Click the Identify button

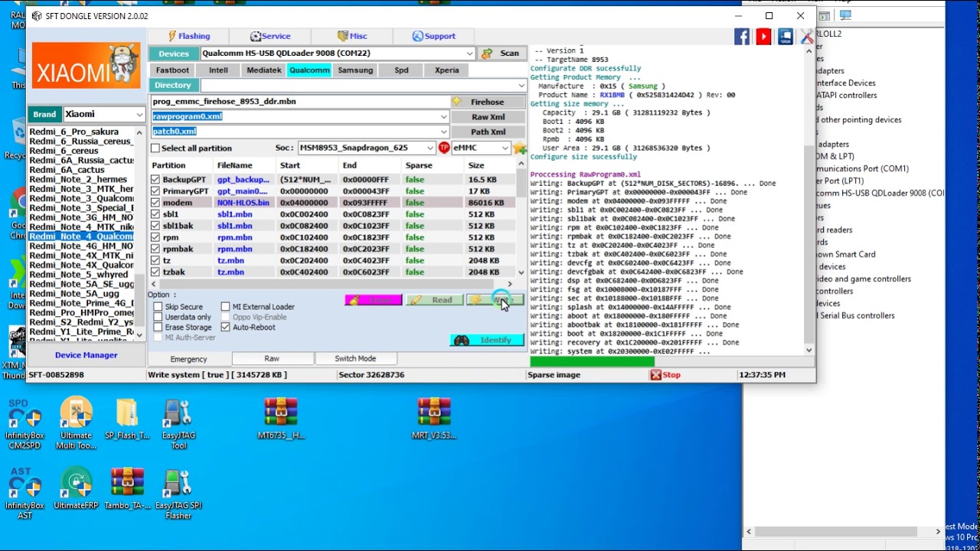487,341
